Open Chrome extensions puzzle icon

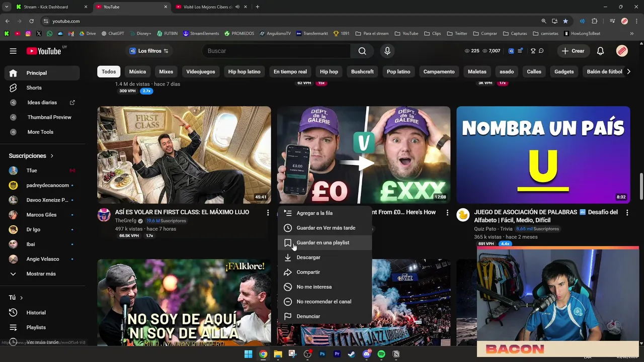pos(595,21)
